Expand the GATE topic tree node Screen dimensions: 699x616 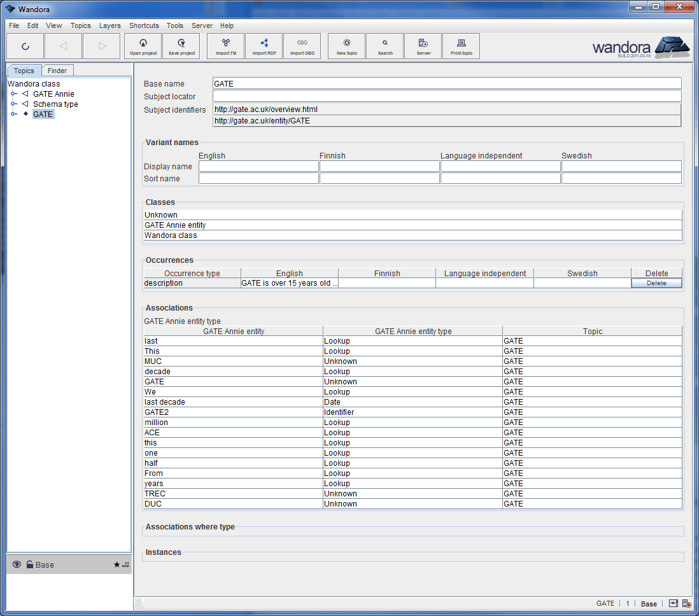pos(13,115)
